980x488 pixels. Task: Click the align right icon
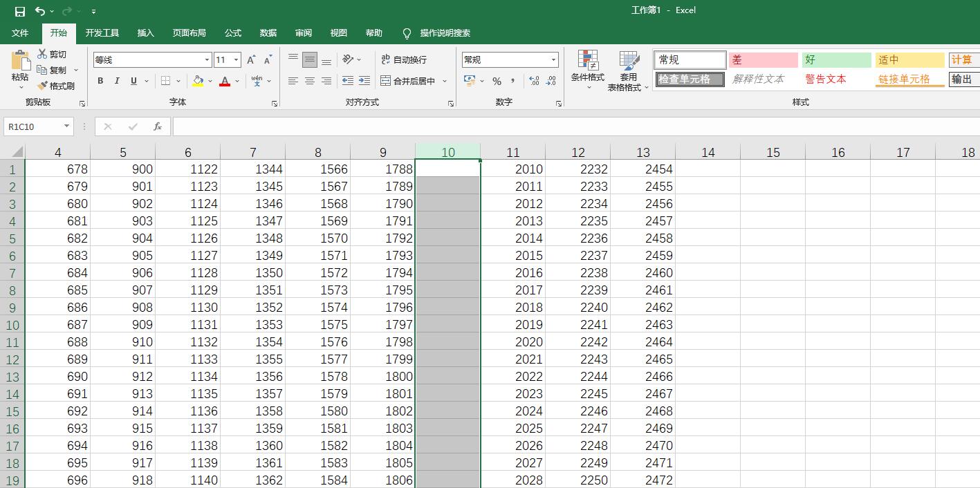coord(326,81)
